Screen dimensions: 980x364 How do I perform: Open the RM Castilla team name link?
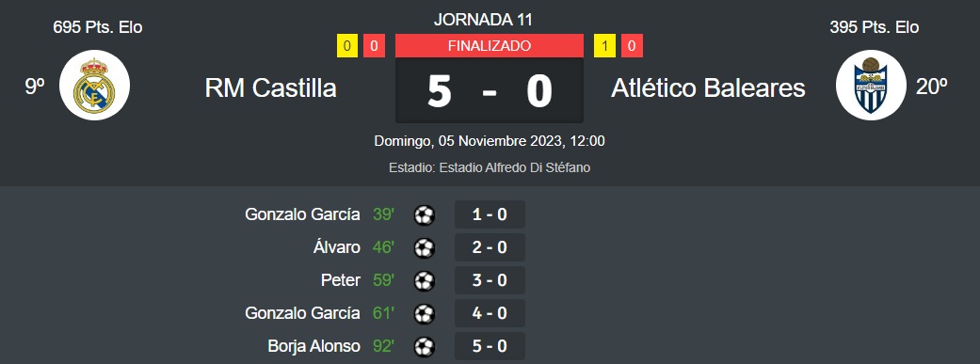[x=270, y=88]
